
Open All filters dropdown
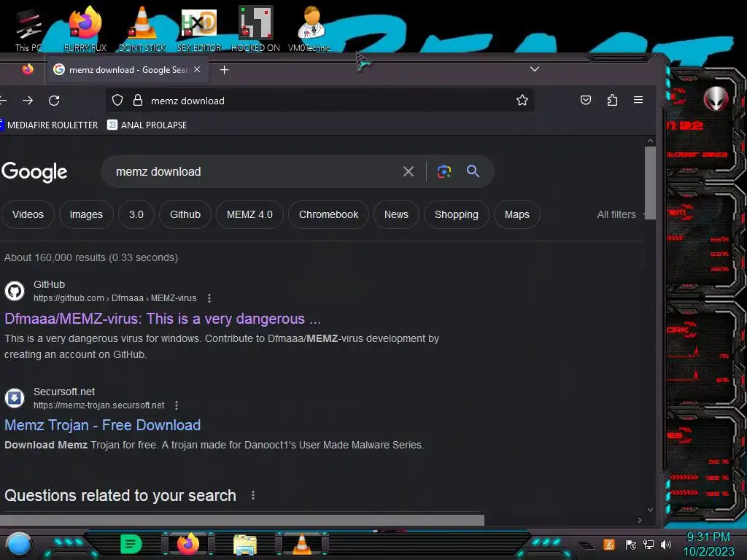coord(619,215)
